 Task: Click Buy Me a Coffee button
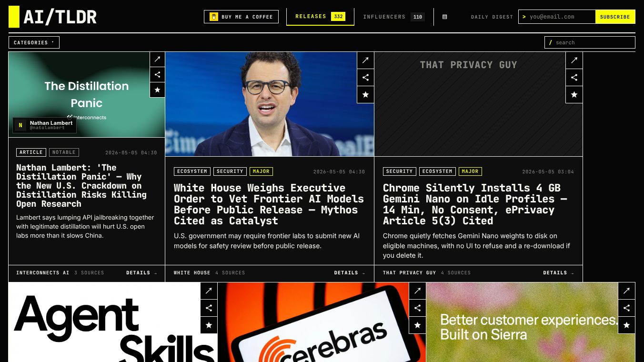[x=241, y=17]
